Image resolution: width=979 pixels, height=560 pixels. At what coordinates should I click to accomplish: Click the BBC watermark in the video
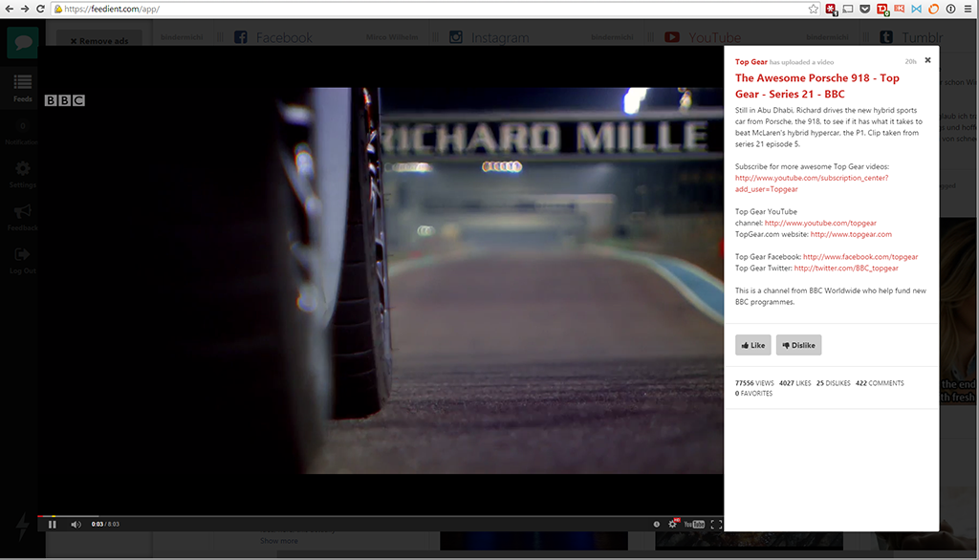point(64,100)
